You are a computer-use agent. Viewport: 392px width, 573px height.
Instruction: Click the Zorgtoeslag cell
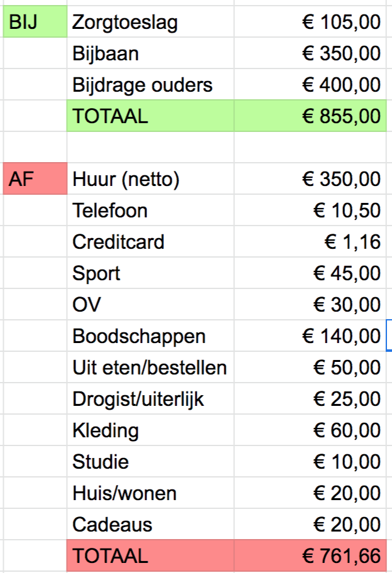coord(125,23)
